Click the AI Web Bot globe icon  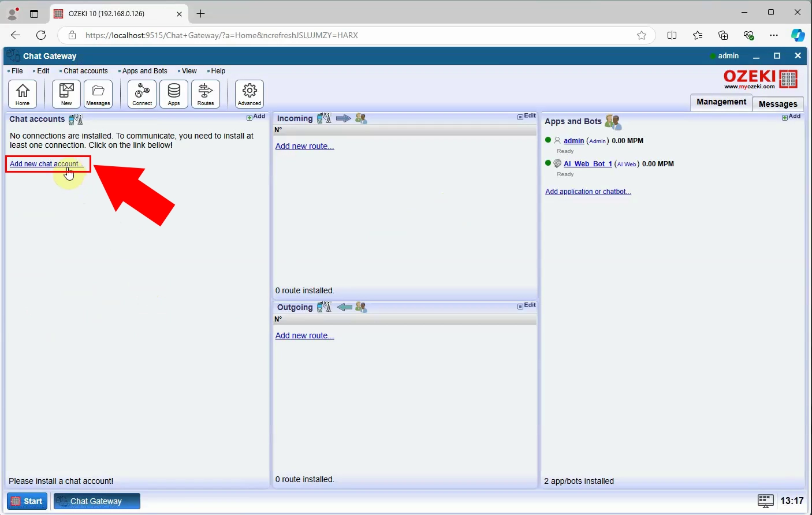(x=557, y=163)
